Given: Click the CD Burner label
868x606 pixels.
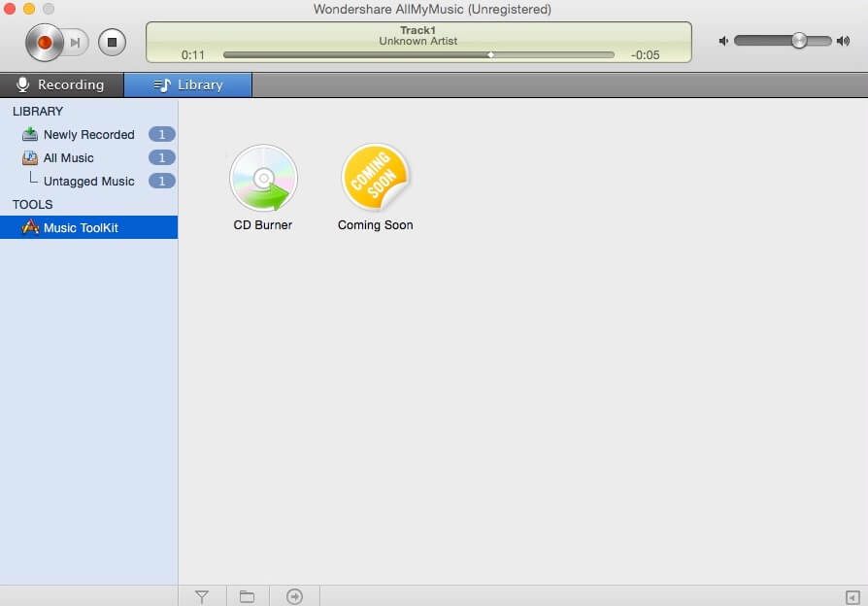Looking at the screenshot, I should 263,225.
